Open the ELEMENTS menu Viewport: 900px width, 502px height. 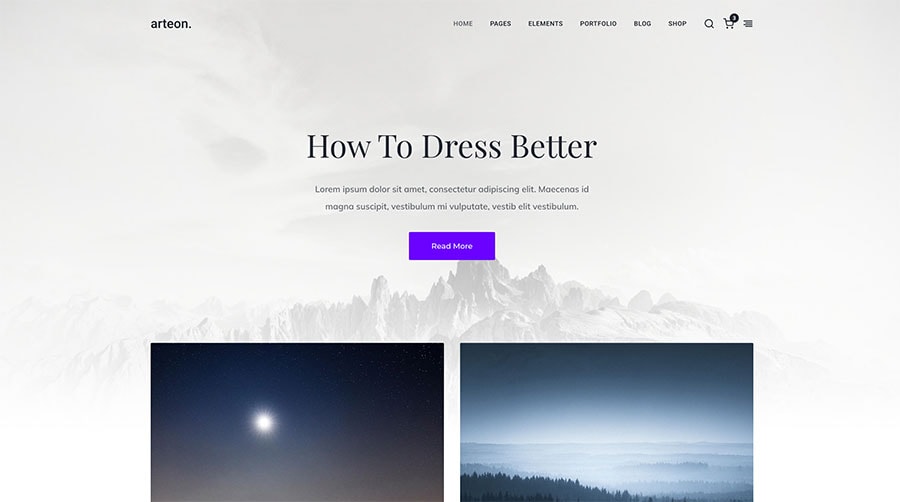pos(545,24)
